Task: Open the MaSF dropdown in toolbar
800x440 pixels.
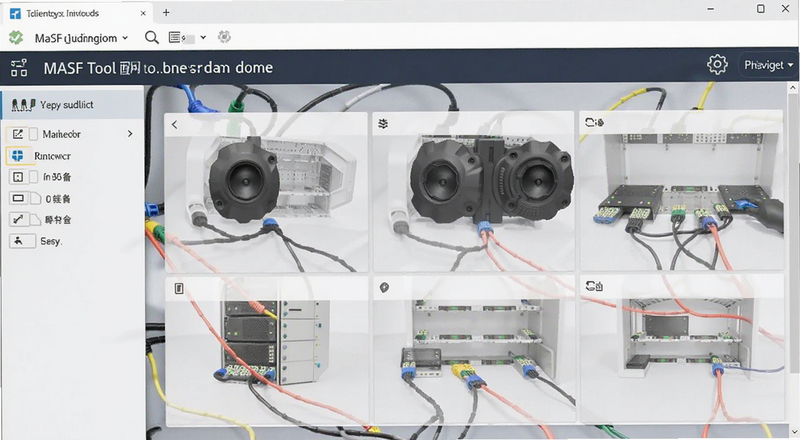Action: point(81,38)
